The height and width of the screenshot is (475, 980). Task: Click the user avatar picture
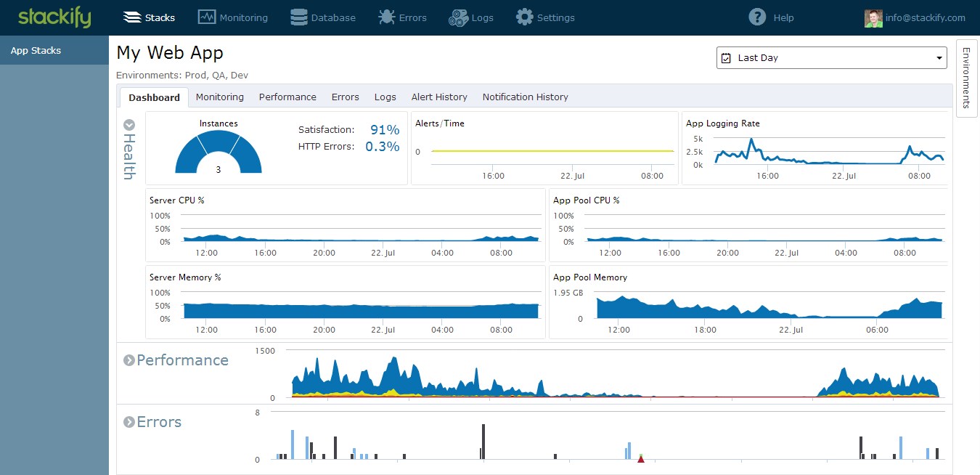[x=873, y=18]
